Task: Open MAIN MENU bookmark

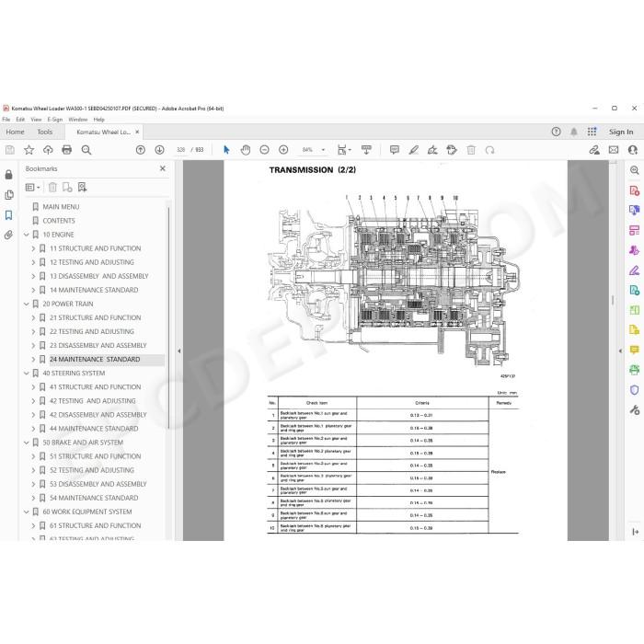Action: (x=61, y=207)
